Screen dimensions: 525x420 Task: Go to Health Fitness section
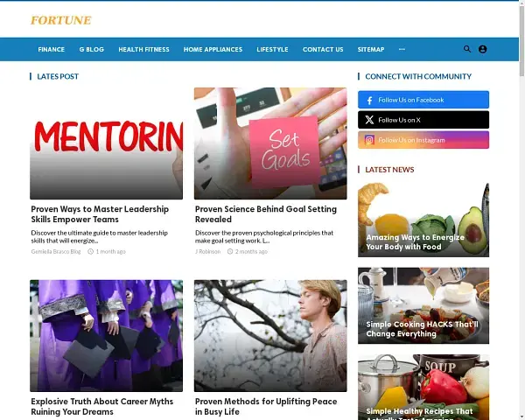tap(144, 49)
